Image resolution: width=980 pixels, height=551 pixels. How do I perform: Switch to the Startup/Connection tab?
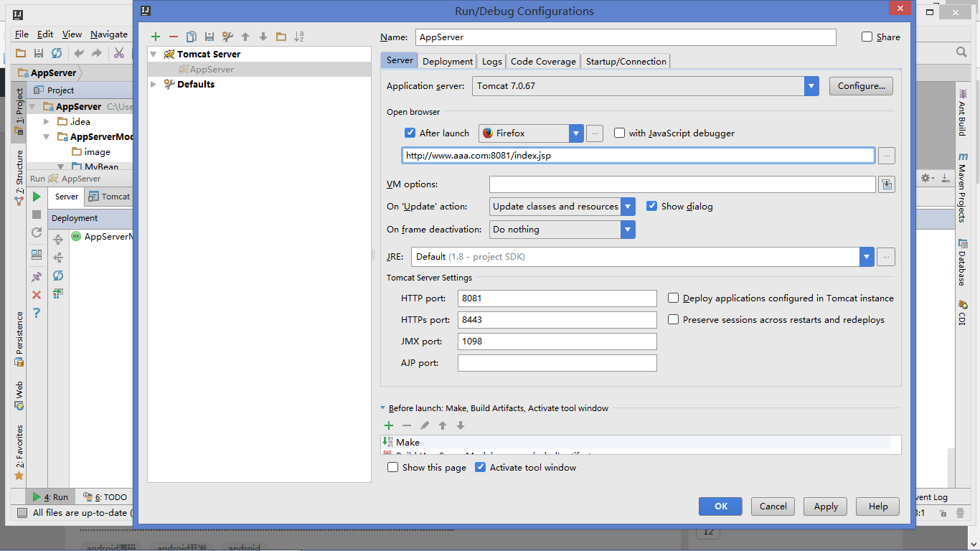click(626, 62)
